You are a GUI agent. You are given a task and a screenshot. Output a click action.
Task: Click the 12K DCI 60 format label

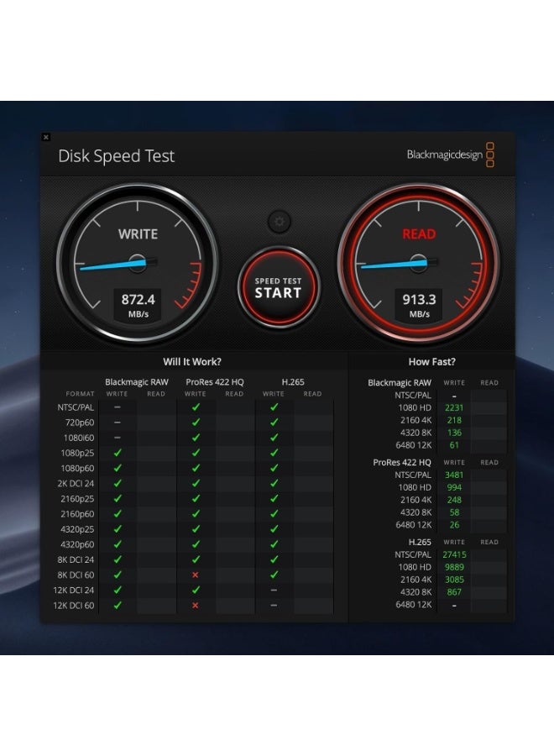pyautogui.click(x=74, y=605)
